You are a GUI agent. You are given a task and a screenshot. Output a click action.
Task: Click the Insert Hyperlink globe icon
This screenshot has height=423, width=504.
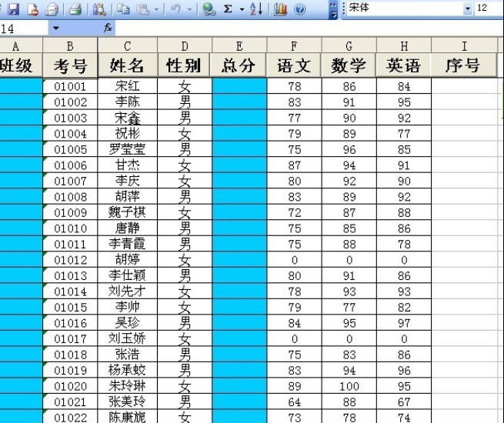coord(209,9)
